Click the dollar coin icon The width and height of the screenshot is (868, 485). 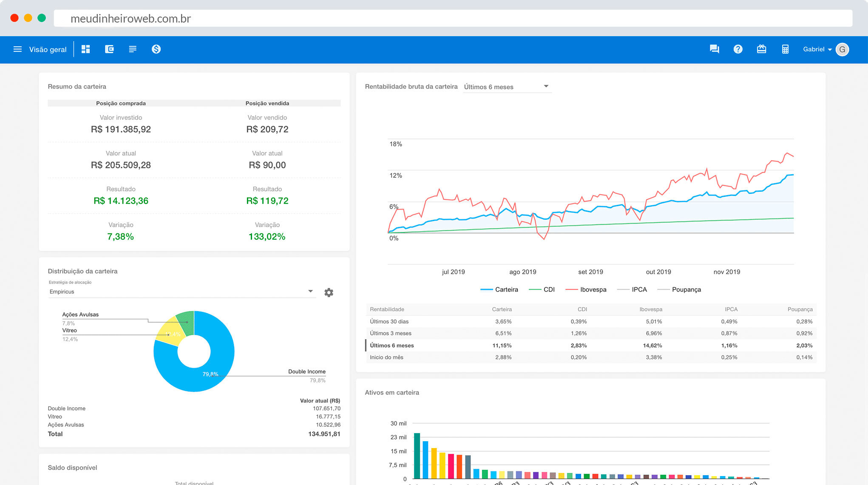point(156,49)
